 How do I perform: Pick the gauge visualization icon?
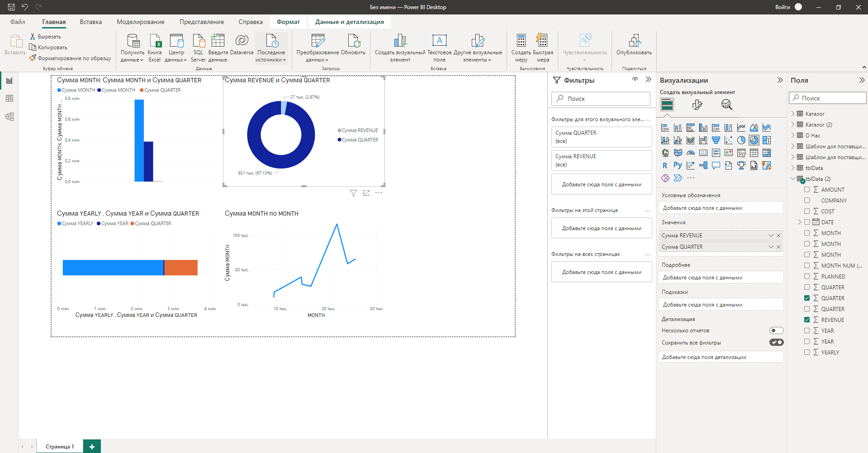(690, 153)
